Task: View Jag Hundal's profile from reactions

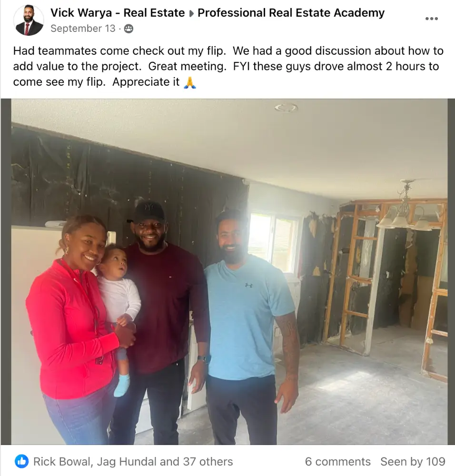Action: pyautogui.click(x=127, y=461)
